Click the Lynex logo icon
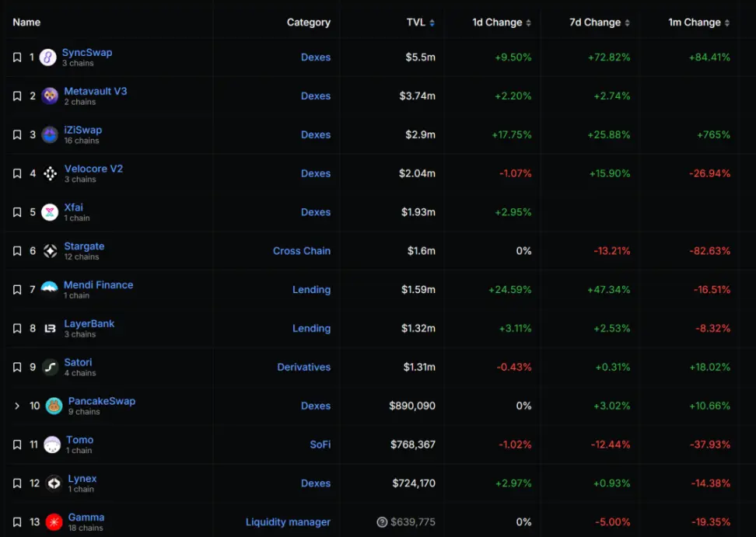The height and width of the screenshot is (537, 756). [54, 483]
